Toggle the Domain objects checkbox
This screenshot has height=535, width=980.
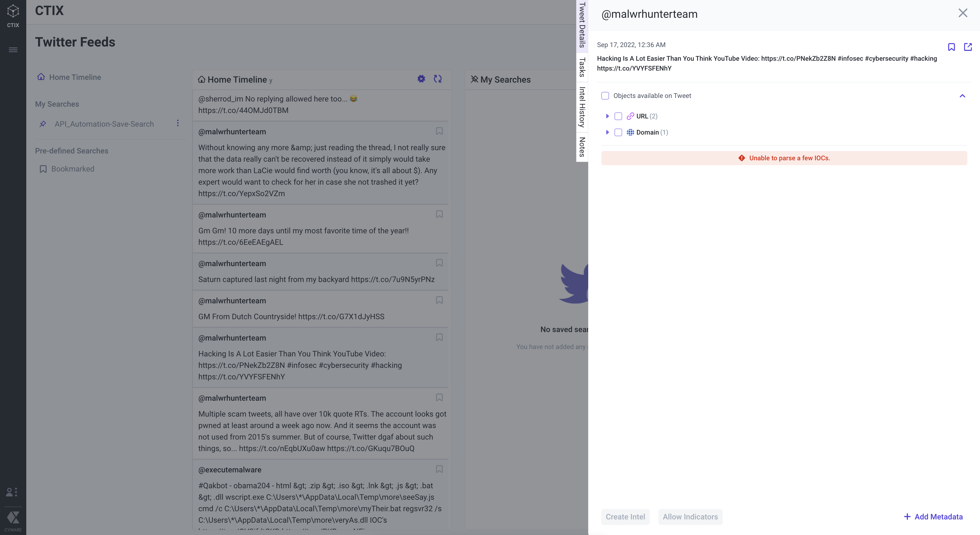(617, 132)
